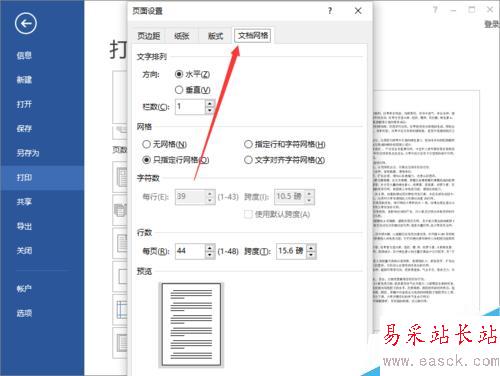The image size is (500, 376).
Task: Select the 只指定行网格 option
Action: point(176,160)
